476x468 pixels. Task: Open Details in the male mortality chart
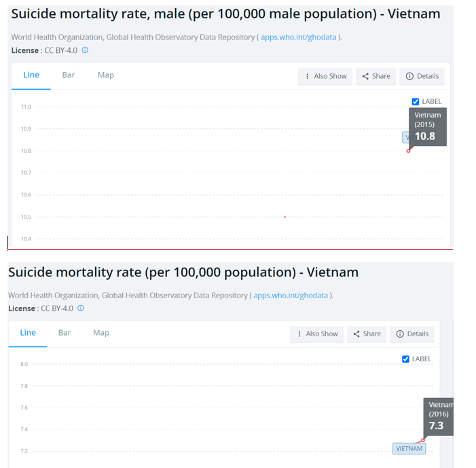tap(422, 76)
